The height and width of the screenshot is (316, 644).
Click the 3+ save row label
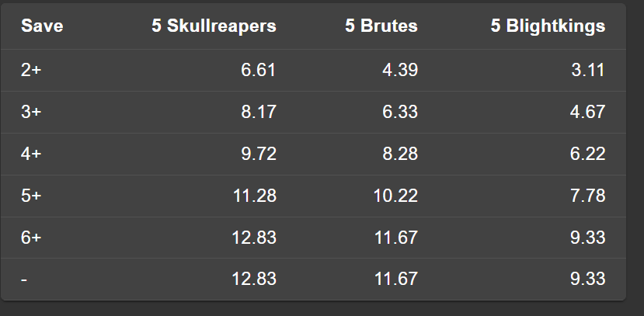[x=31, y=113]
